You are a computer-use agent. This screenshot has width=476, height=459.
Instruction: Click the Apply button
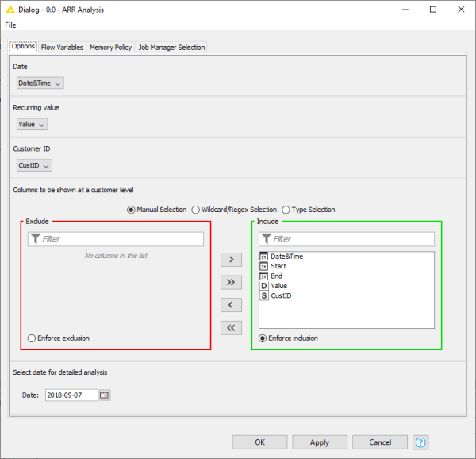pyautogui.click(x=320, y=442)
